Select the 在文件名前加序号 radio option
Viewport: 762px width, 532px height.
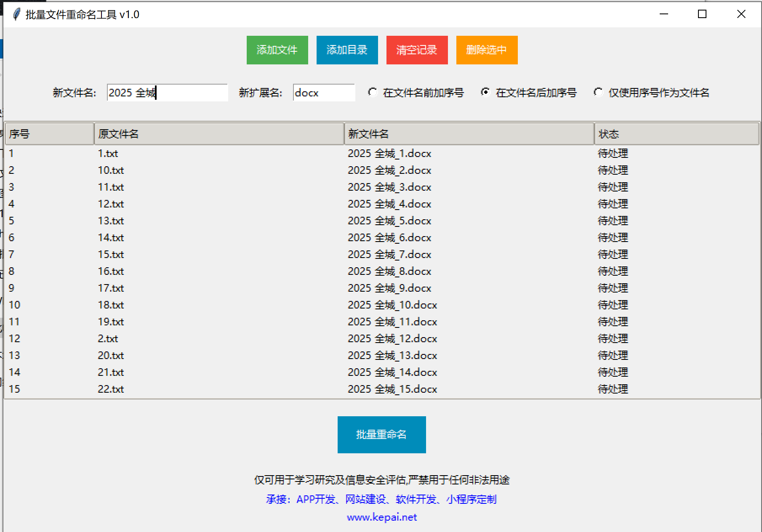tap(373, 92)
